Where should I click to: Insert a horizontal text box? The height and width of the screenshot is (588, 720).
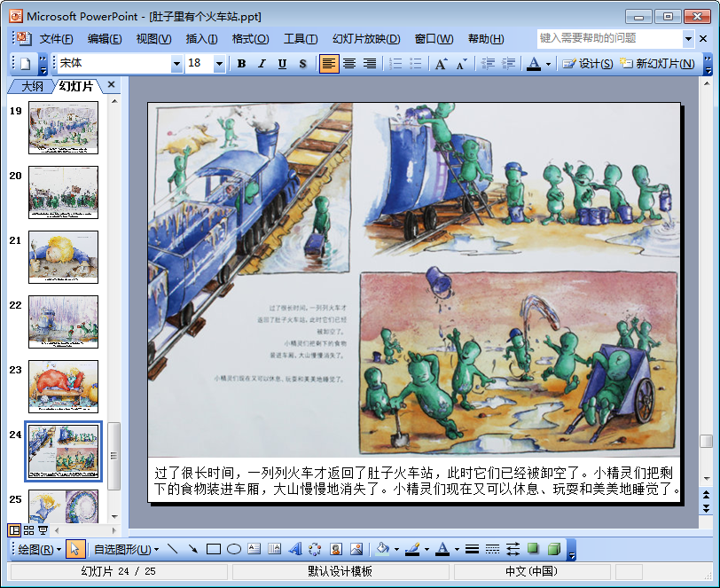click(254, 549)
